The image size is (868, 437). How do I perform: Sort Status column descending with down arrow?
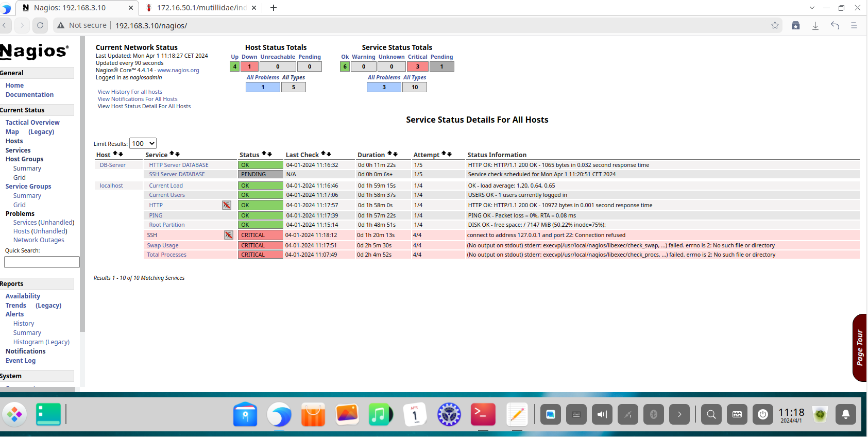269,154
